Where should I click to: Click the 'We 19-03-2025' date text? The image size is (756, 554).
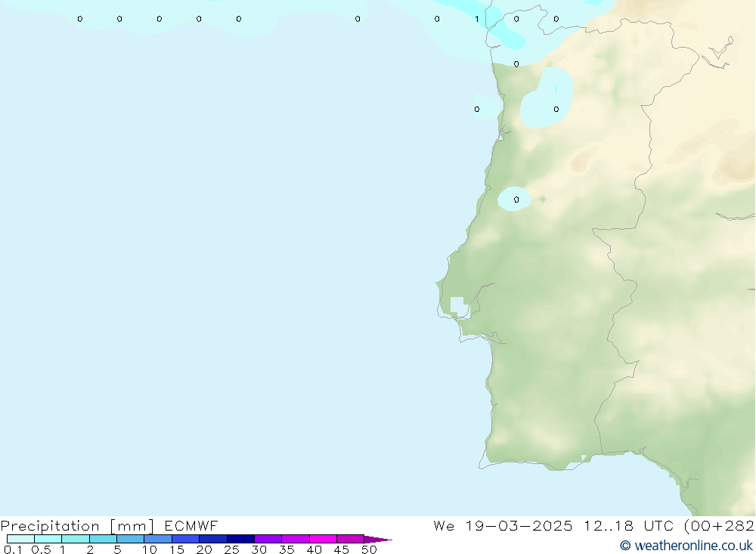point(503,525)
